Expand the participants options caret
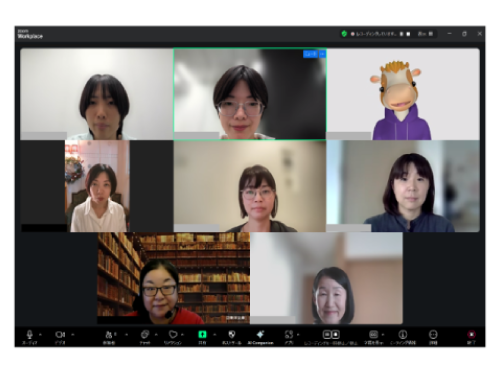Screen dimensions: 500x367 (x=126, y=334)
